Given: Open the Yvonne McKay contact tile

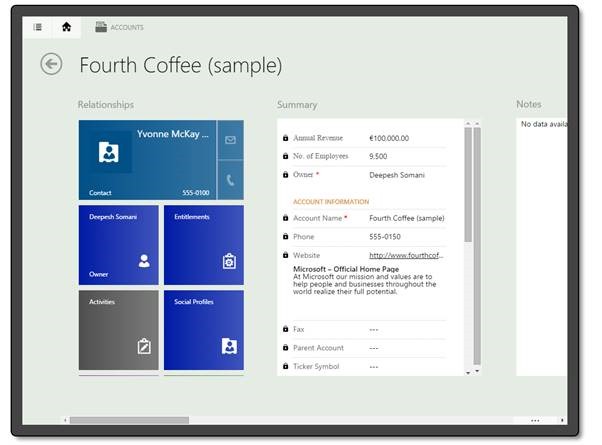Looking at the screenshot, I should click(x=147, y=159).
